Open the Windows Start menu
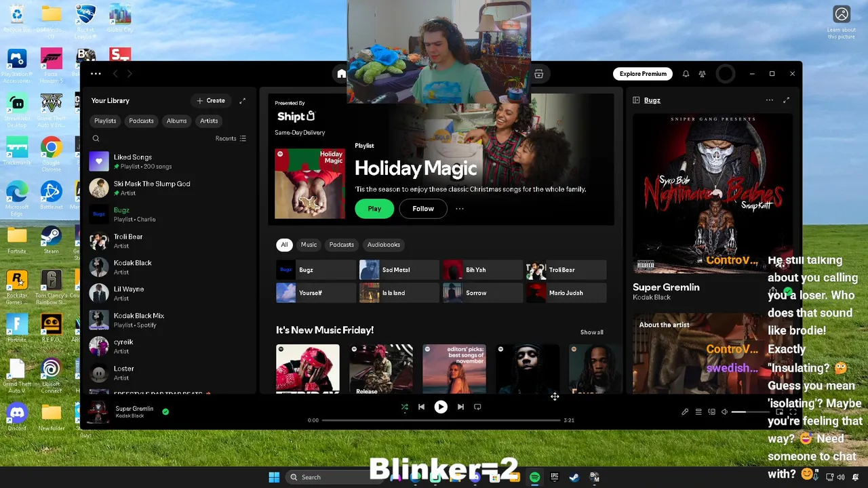The width and height of the screenshot is (868, 488). point(274,477)
